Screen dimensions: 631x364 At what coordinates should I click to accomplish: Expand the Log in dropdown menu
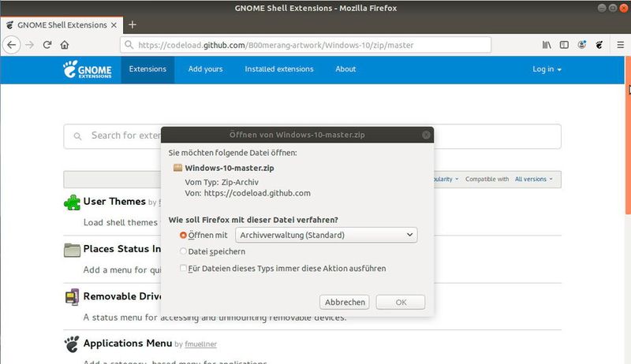pyautogui.click(x=547, y=69)
